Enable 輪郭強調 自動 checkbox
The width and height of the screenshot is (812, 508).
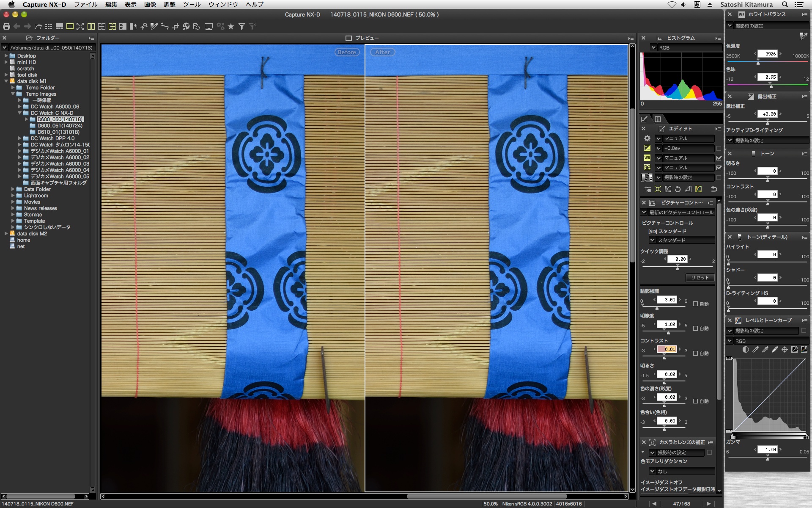695,304
